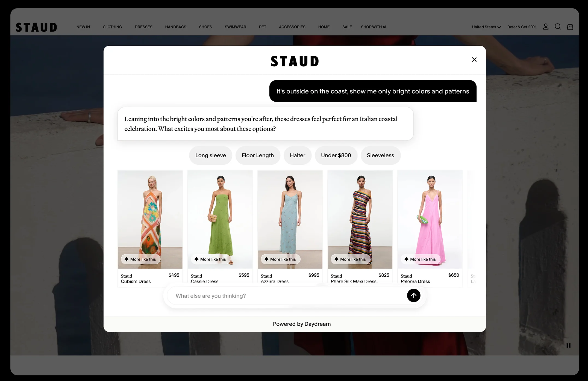
Task: Click the Cubism Dress product name
Action: [x=136, y=281]
